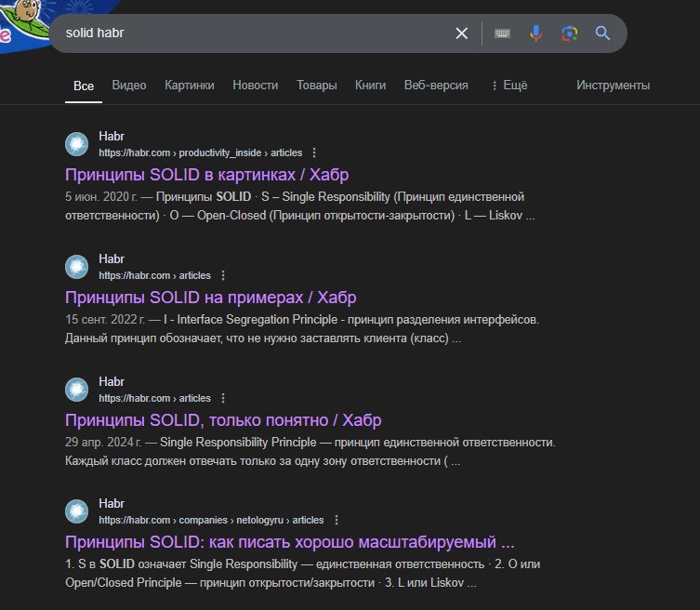Open the Новости search tab
Image resolution: width=700 pixels, height=610 pixels.
point(255,85)
